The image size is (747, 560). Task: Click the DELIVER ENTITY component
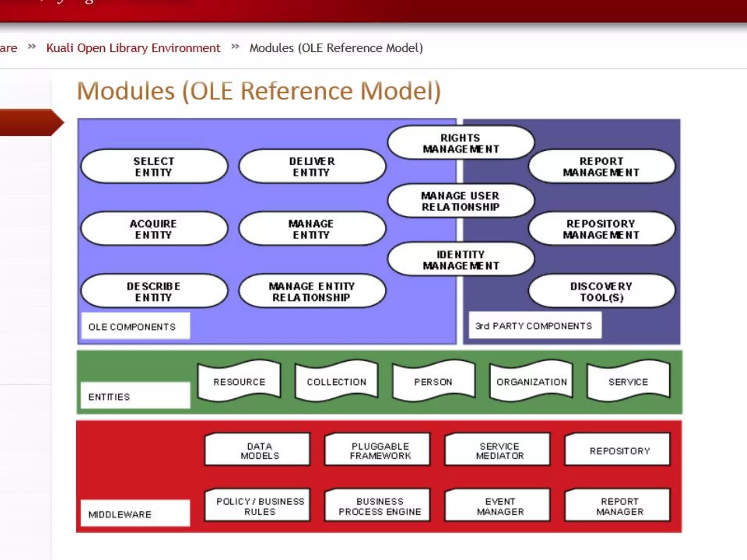[312, 167]
